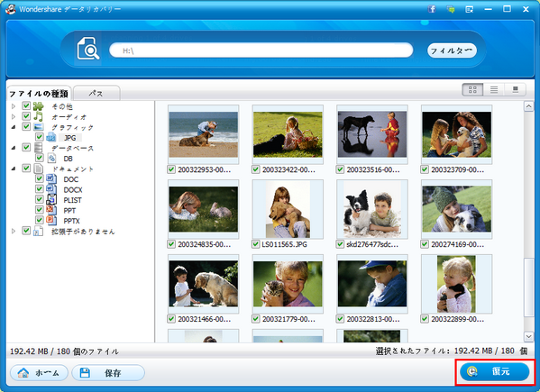Toggle the DB file type checkbox
This screenshot has width=540, height=392.
click(40, 158)
